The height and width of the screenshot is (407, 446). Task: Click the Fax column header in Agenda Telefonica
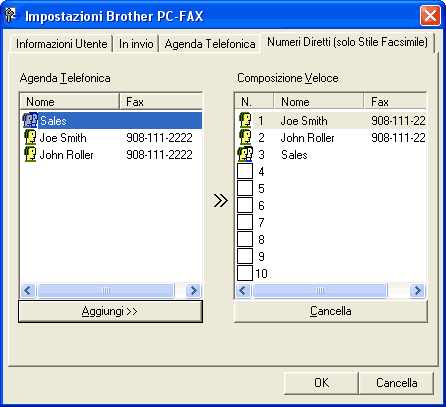161,101
